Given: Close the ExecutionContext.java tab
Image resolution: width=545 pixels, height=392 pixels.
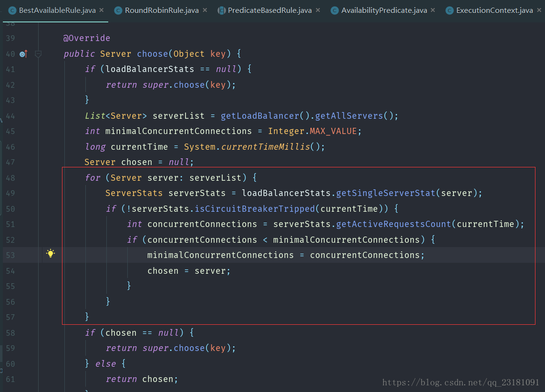Looking at the screenshot, I should pos(539,10).
